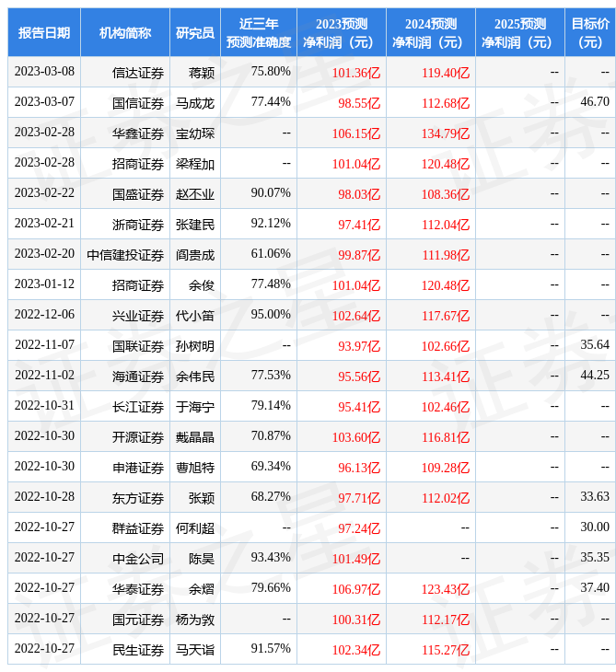Select institution 开源证券
The width and height of the screenshot is (616, 672).
pyautogui.click(x=137, y=437)
